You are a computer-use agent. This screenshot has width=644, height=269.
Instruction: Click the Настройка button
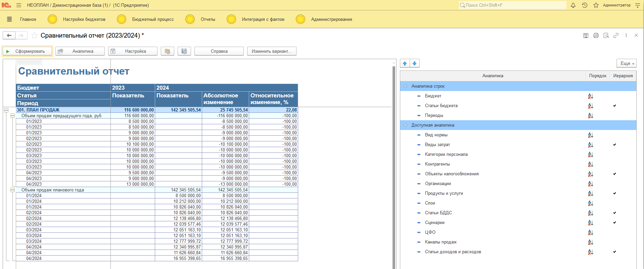pyautogui.click(x=133, y=51)
